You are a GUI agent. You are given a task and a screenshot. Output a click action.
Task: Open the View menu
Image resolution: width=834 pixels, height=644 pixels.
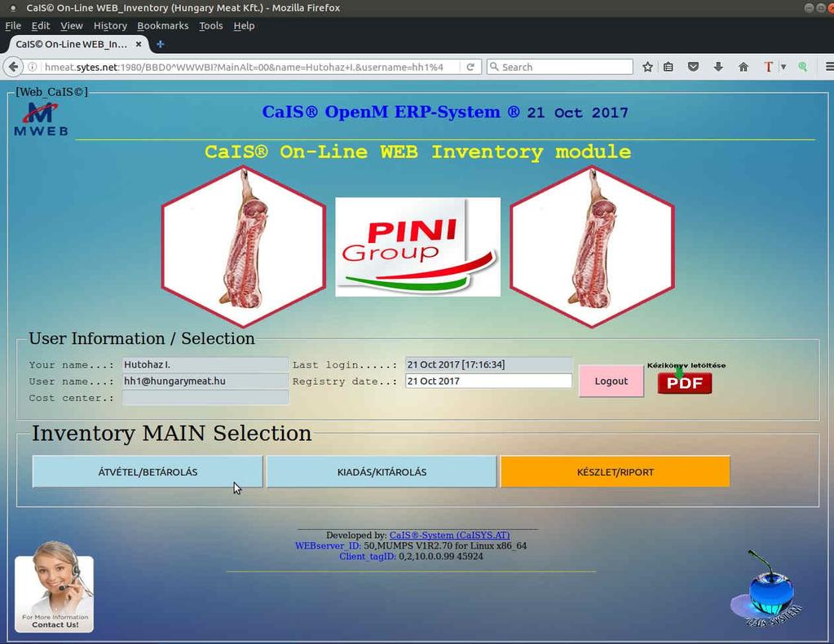point(71,25)
